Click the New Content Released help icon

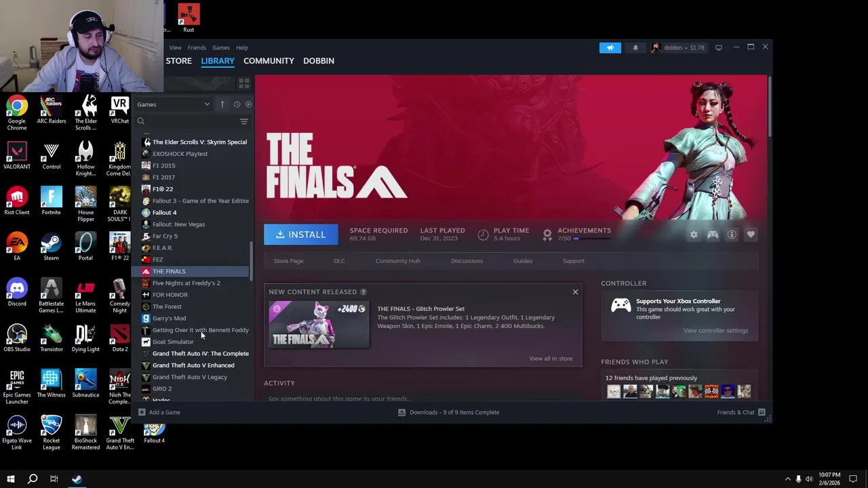363,292
